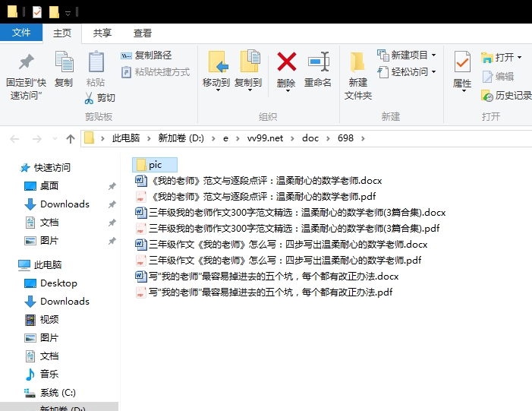The height and width of the screenshot is (411, 532).
Task: Open Quick access in sidebar
Action: 45,167
